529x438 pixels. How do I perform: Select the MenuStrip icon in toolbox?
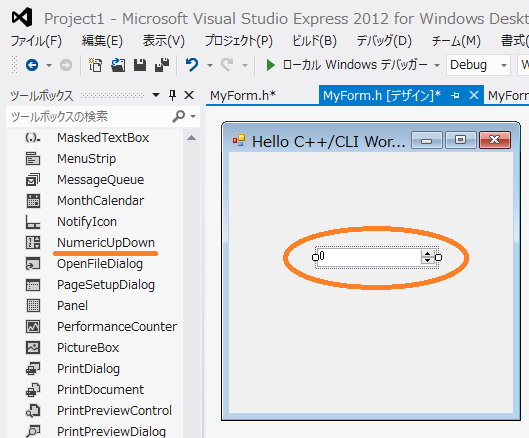point(33,159)
